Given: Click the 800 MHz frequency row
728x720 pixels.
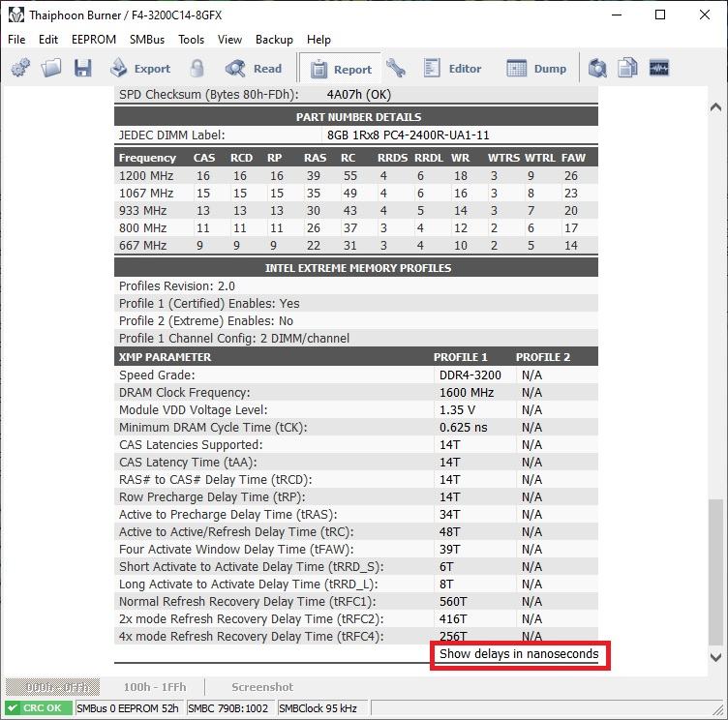Looking at the screenshot, I should pyautogui.click(x=356, y=228).
